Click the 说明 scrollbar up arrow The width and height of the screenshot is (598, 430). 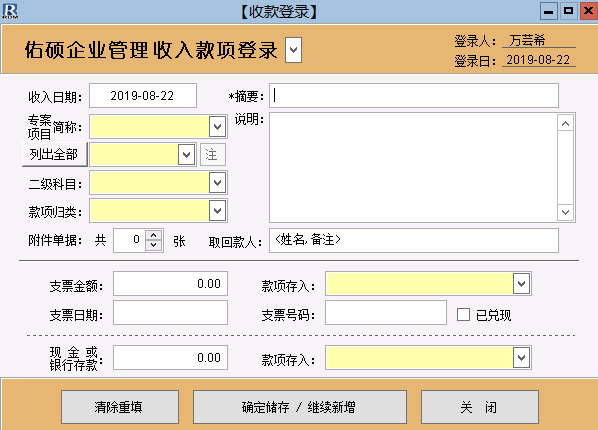[x=565, y=123]
